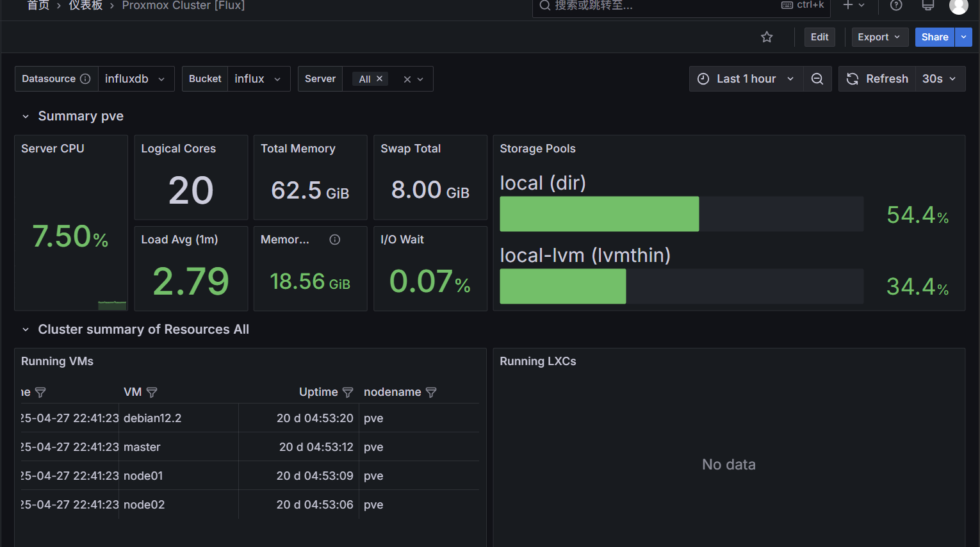Open the influxdb datasource dropdown

tap(135, 79)
